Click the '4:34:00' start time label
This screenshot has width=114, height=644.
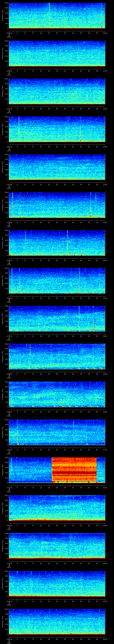[x=9, y=223]
